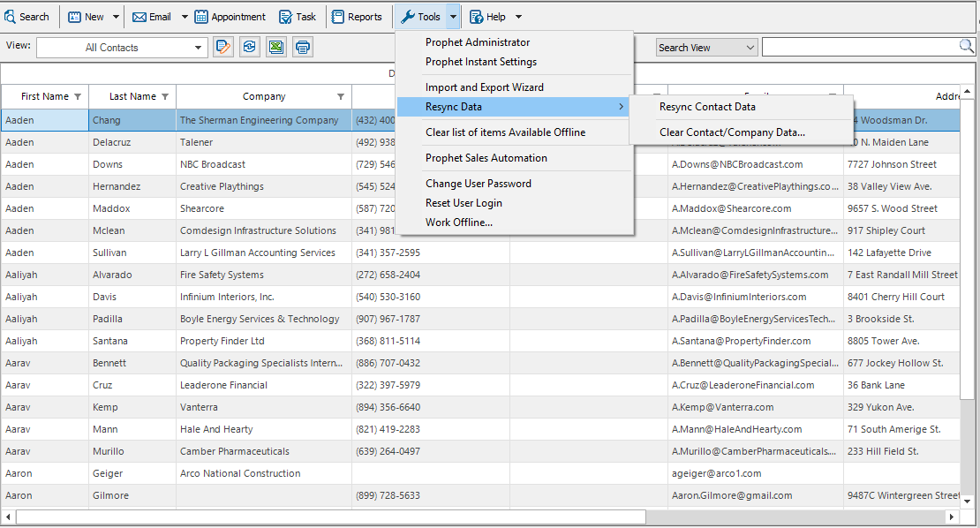The image size is (980, 528).
Task: Click the print view icon
Action: point(303,47)
